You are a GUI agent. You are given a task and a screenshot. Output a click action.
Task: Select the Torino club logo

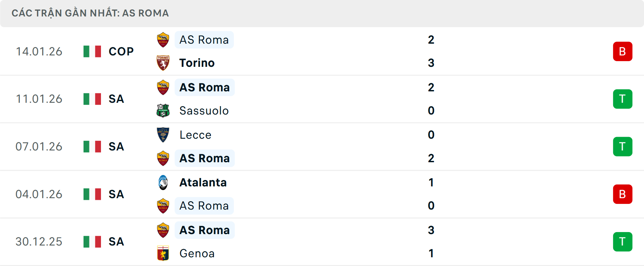tap(163, 63)
